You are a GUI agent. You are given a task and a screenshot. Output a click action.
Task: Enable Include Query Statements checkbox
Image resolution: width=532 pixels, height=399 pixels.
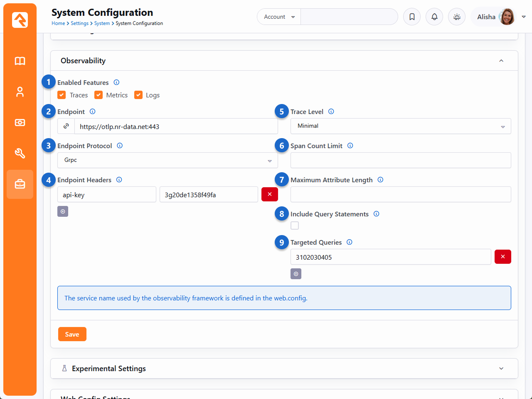coord(295,226)
